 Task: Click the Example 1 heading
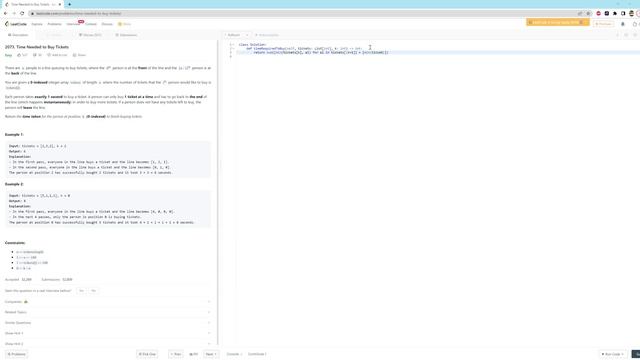pyautogui.click(x=14, y=134)
